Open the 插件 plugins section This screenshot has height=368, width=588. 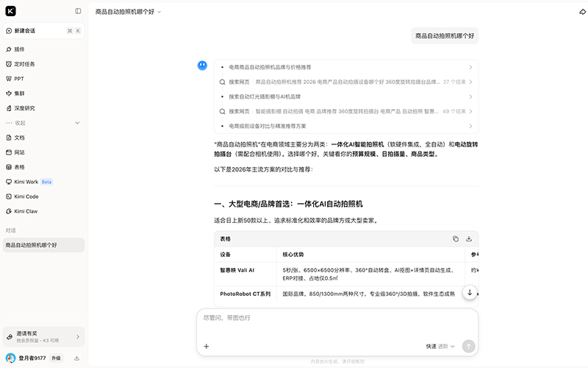pos(43,49)
